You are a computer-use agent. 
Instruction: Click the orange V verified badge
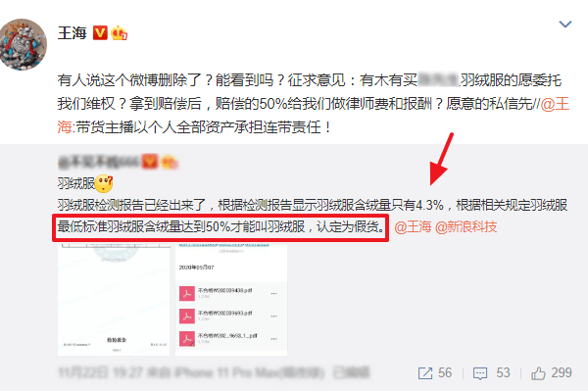point(100,33)
